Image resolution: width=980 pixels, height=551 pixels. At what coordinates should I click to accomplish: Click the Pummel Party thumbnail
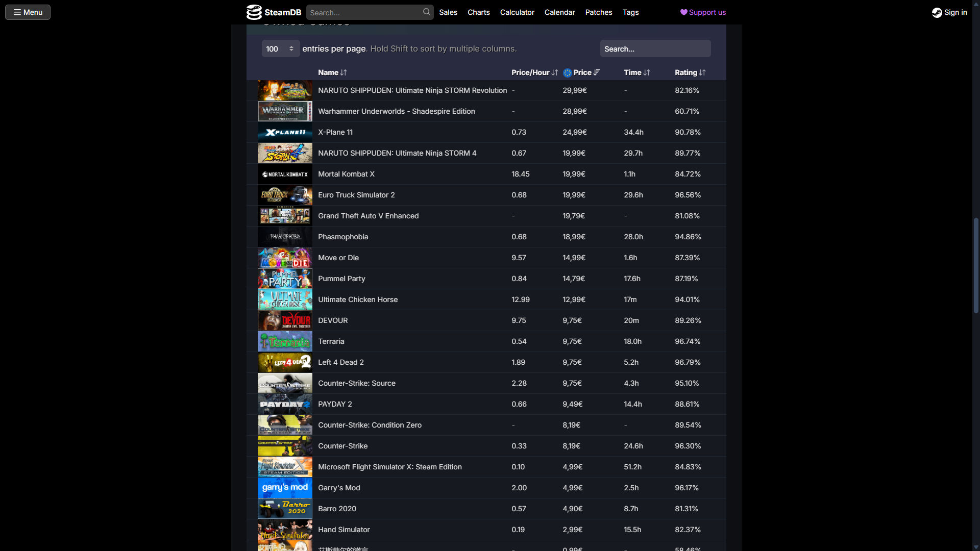pyautogui.click(x=285, y=279)
